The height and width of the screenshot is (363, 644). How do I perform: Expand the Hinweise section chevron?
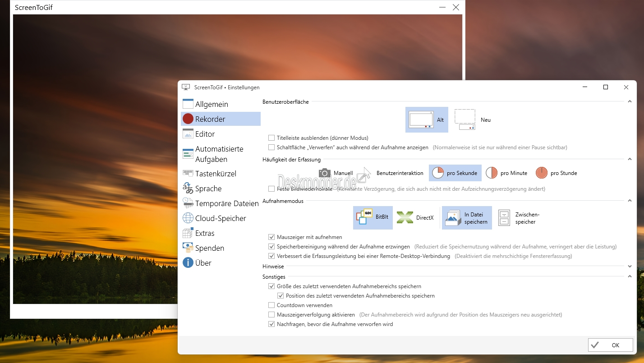[630, 267]
